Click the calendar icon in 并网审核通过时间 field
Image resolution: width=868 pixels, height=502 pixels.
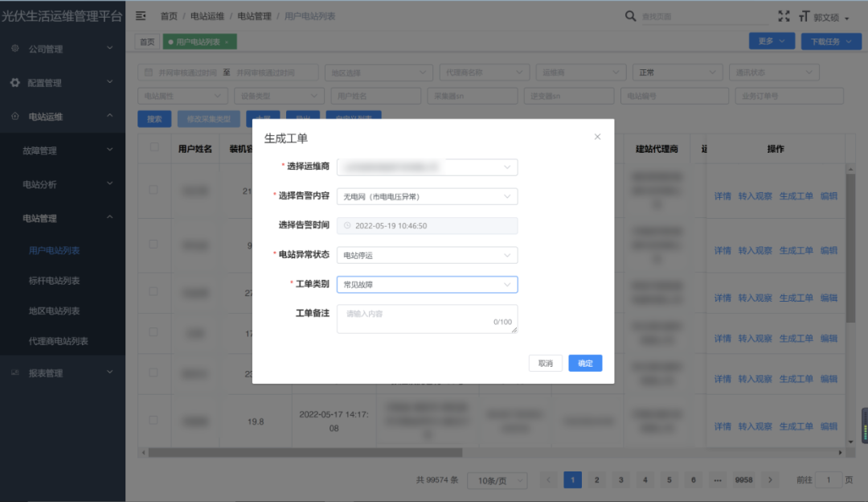click(148, 72)
